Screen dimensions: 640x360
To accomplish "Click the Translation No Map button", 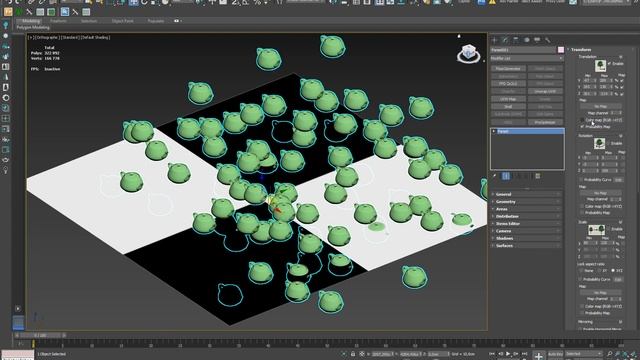I will click(600, 107).
